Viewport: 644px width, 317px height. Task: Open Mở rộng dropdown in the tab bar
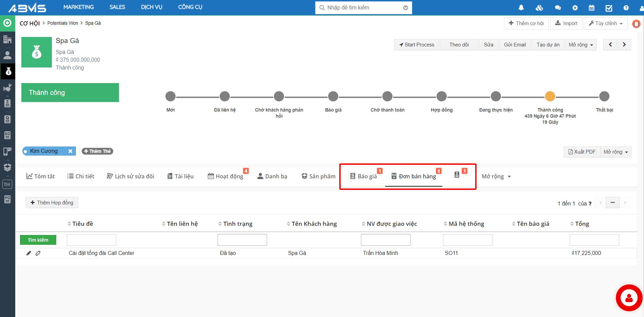click(x=496, y=176)
